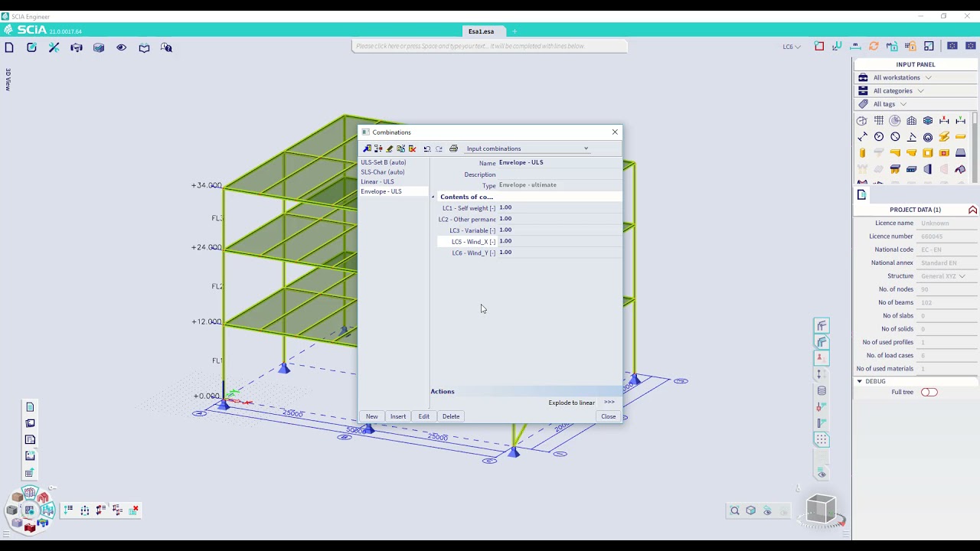
Task: Open the open-book Libraries icon
Action: pyautogui.click(x=144, y=47)
